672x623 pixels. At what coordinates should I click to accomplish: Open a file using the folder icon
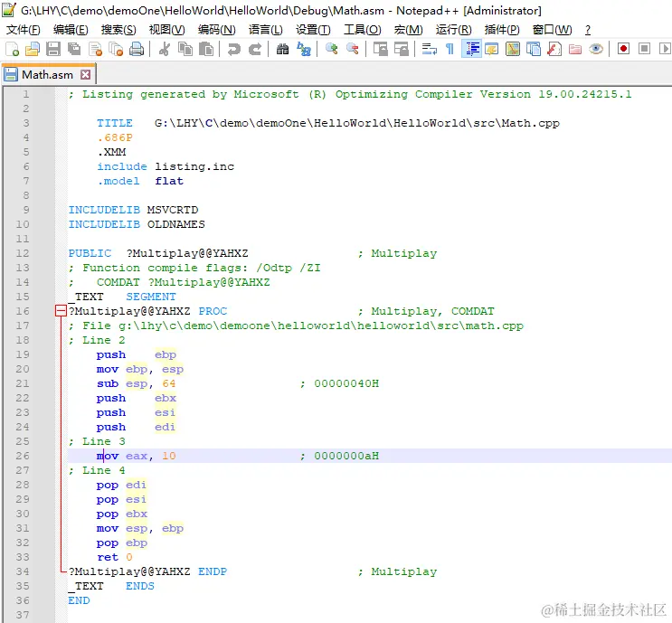pos(33,49)
